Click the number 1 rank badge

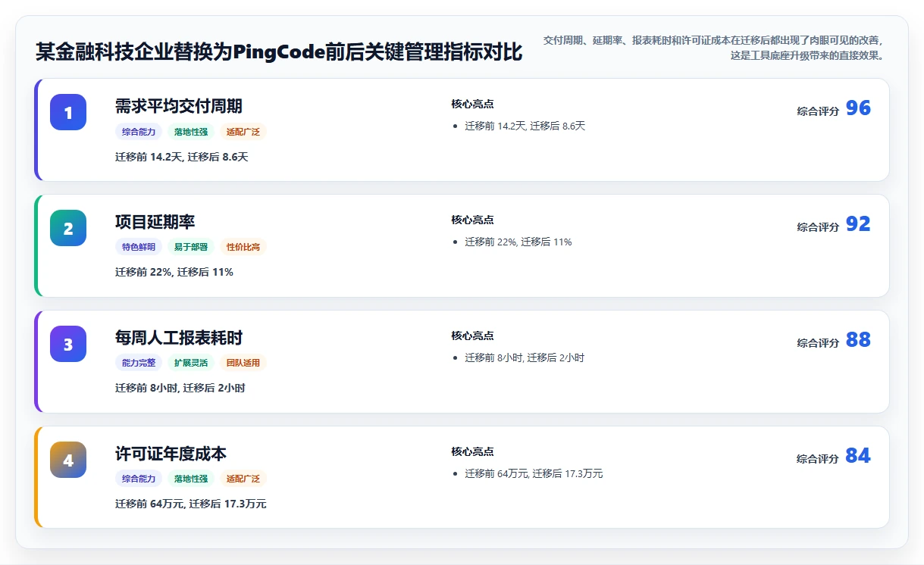[x=68, y=112]
